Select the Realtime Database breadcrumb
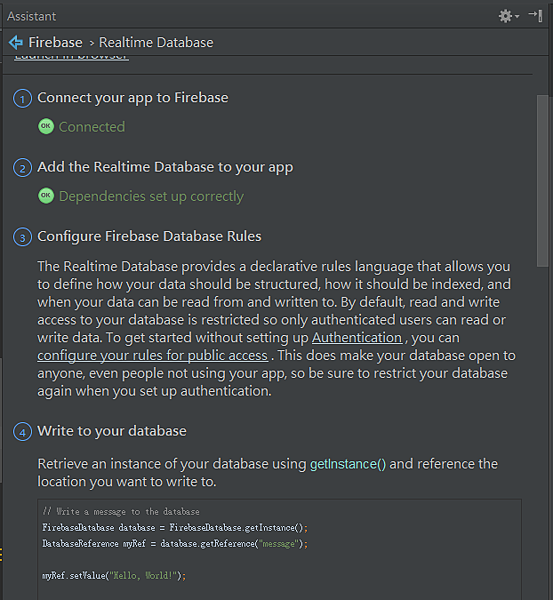The image size is (553, 600). tap(156, 42)
